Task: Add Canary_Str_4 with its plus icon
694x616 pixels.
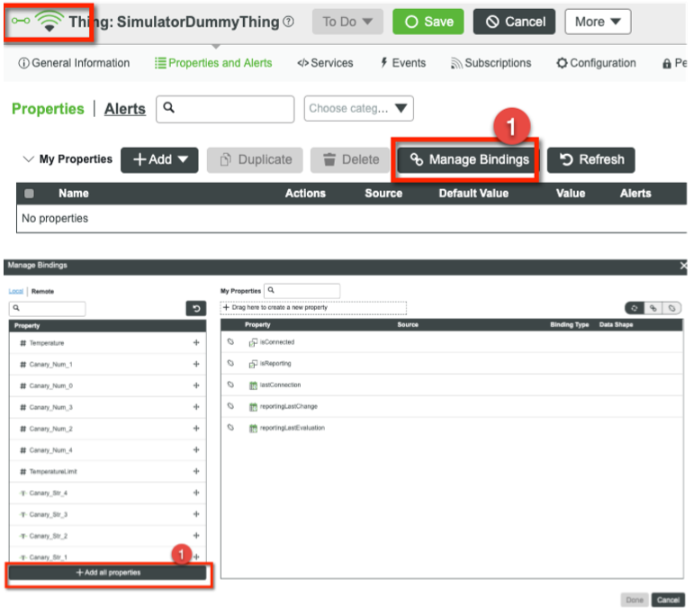Action: point(196,493)
